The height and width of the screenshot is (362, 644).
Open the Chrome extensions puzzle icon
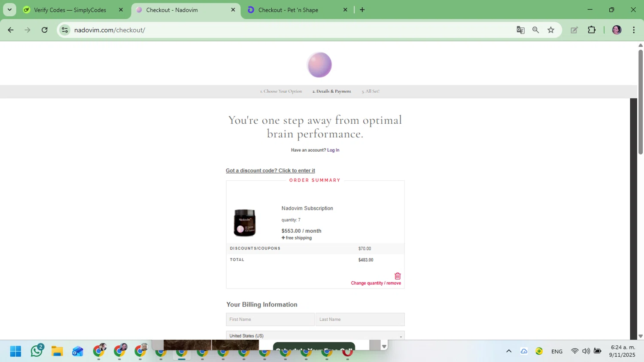tap(592, 30)
